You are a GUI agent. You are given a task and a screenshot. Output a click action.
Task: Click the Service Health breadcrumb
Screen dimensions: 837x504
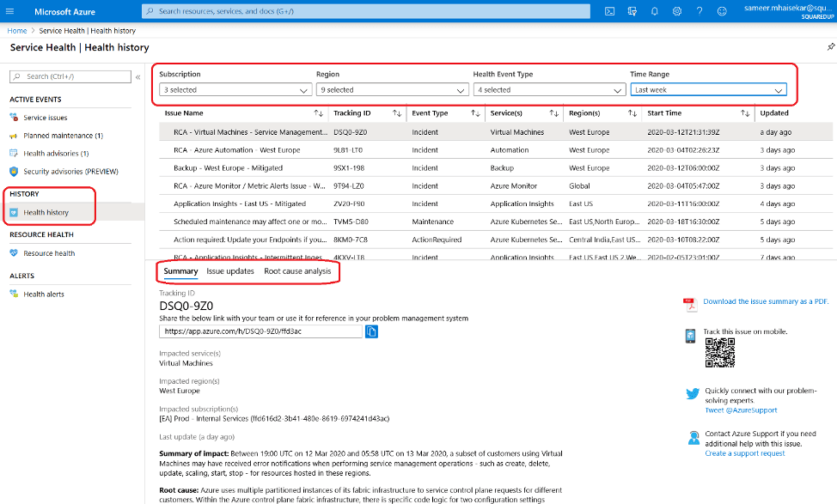pos(87,31)
